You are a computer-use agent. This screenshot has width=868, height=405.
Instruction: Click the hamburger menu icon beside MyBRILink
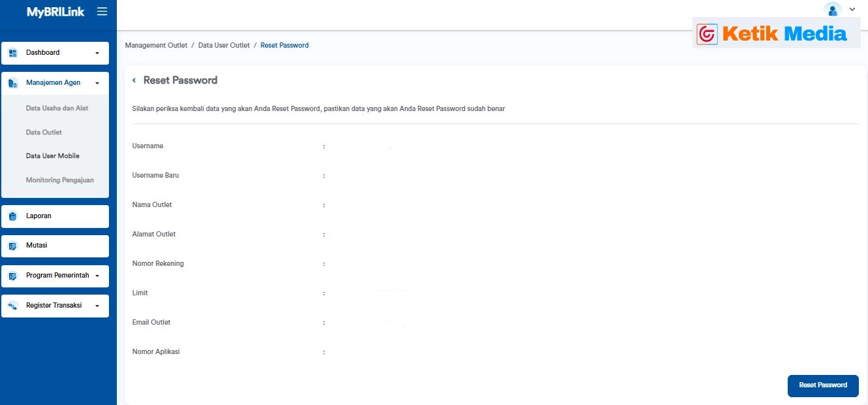pos(102,12)
